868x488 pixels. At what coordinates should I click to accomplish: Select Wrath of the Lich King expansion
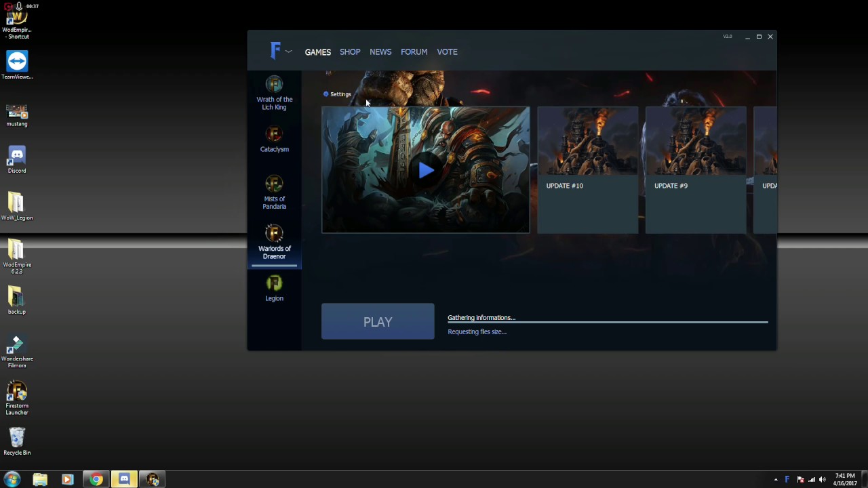pos(274,94)
